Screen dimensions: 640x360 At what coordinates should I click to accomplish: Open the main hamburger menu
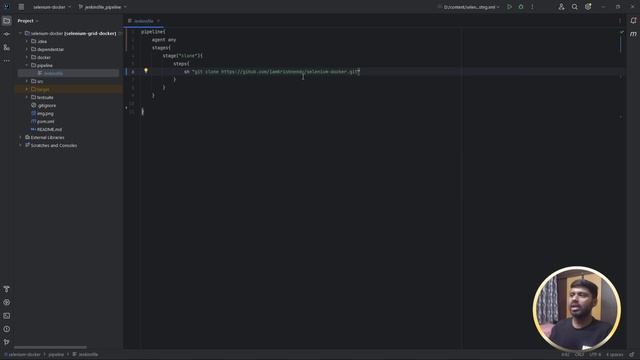(21, 7)
